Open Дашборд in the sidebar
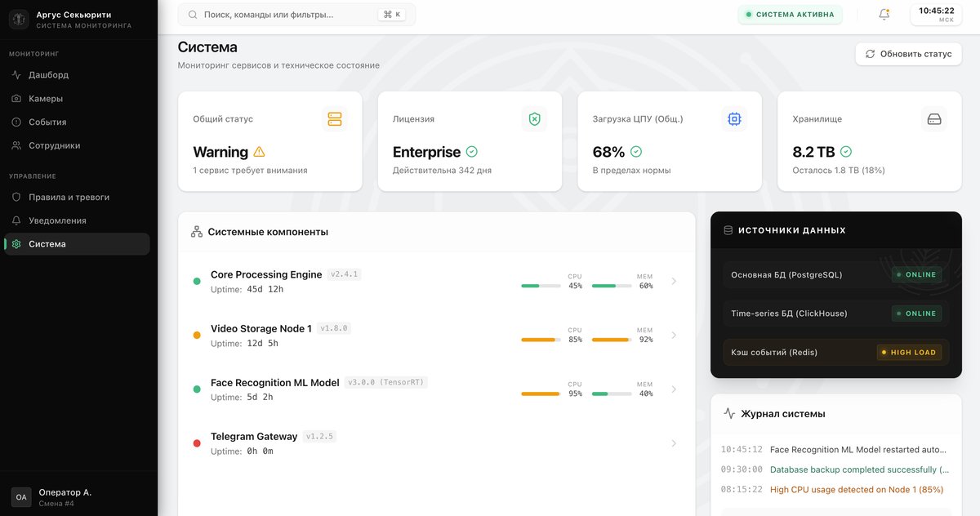The image size is (980, 516). (x=48, y=75)
